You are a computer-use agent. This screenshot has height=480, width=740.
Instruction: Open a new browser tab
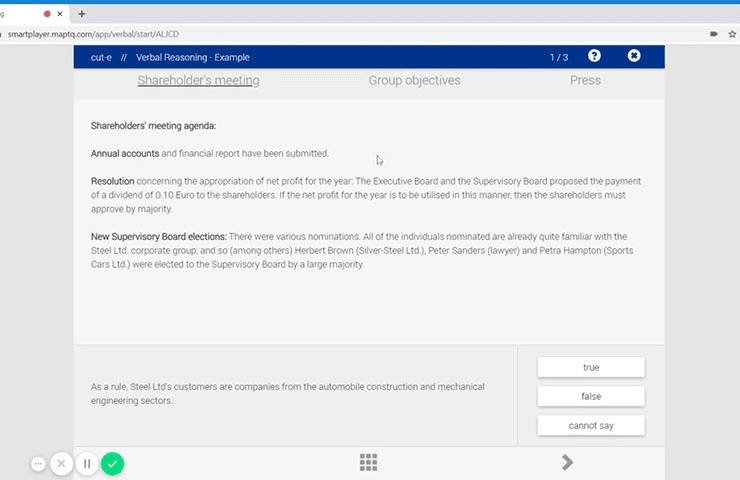click(x=82, y=13)
